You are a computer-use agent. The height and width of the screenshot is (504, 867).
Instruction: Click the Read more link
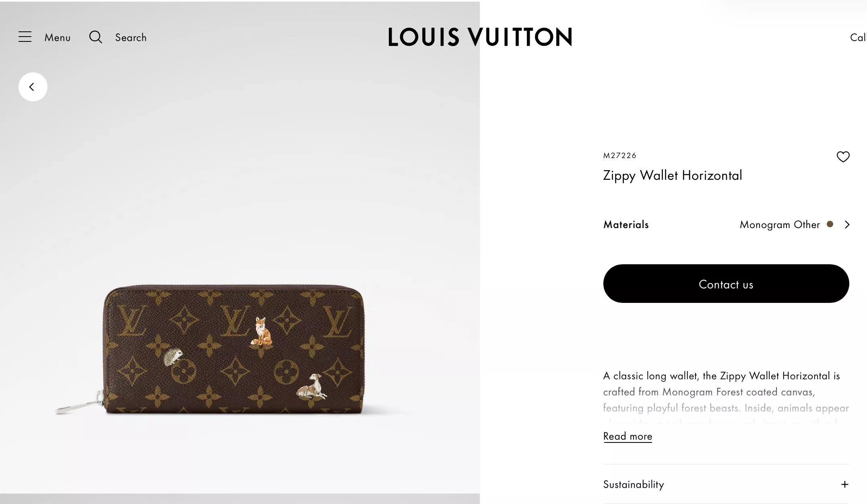click(x=628, y=436)
